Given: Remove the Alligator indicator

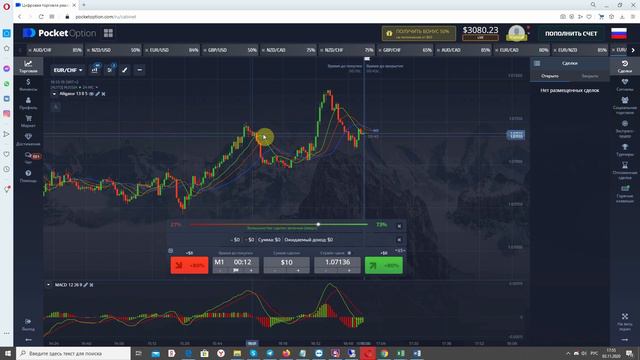Looking at the screenshot, I should [104, 94].
